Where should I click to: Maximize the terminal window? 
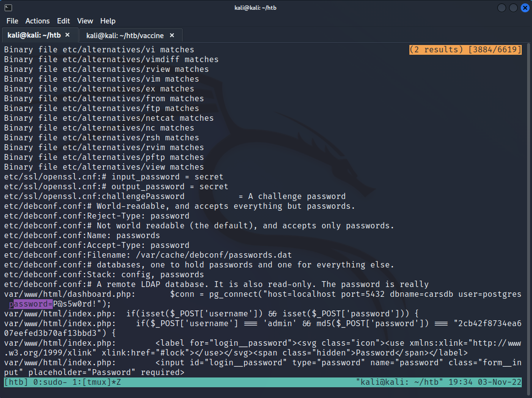pyautogui.click(x=513, y=8)
